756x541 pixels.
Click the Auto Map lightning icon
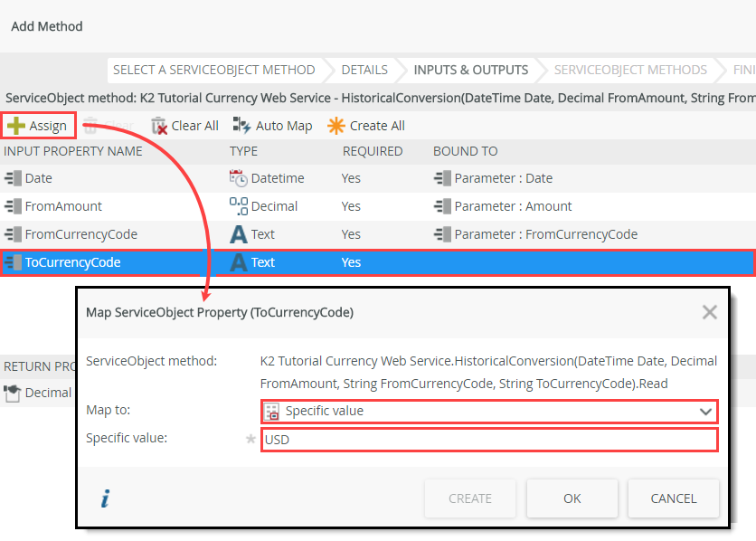[241, 126]
